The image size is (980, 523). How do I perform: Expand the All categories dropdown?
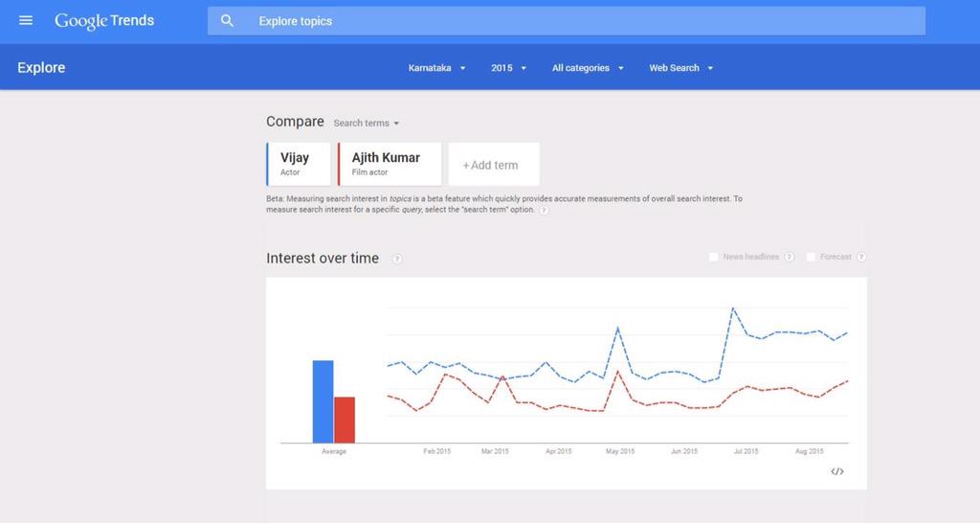(588, 68)
